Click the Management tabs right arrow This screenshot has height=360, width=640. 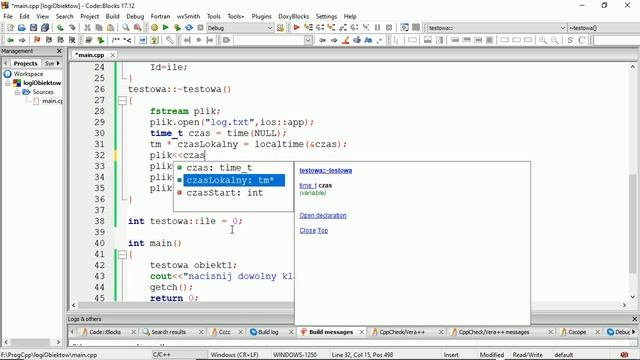tap(58, 63)
